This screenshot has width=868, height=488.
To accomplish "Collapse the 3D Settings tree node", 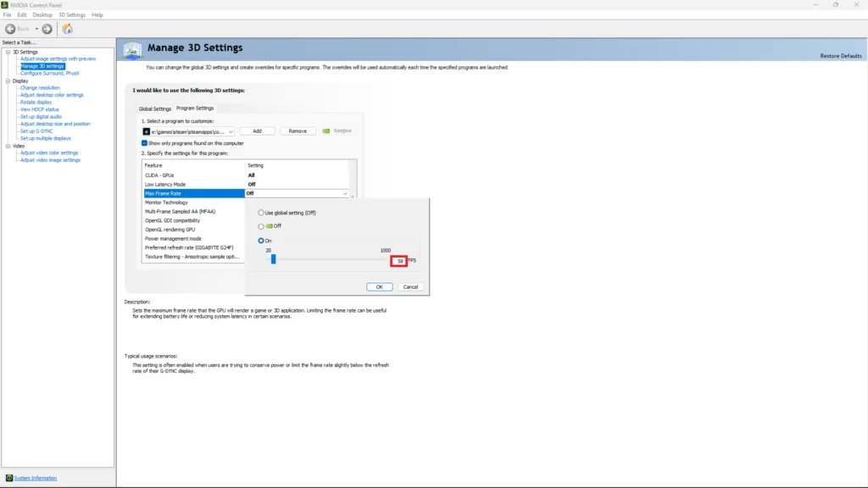I will click(x=7, y=52).
